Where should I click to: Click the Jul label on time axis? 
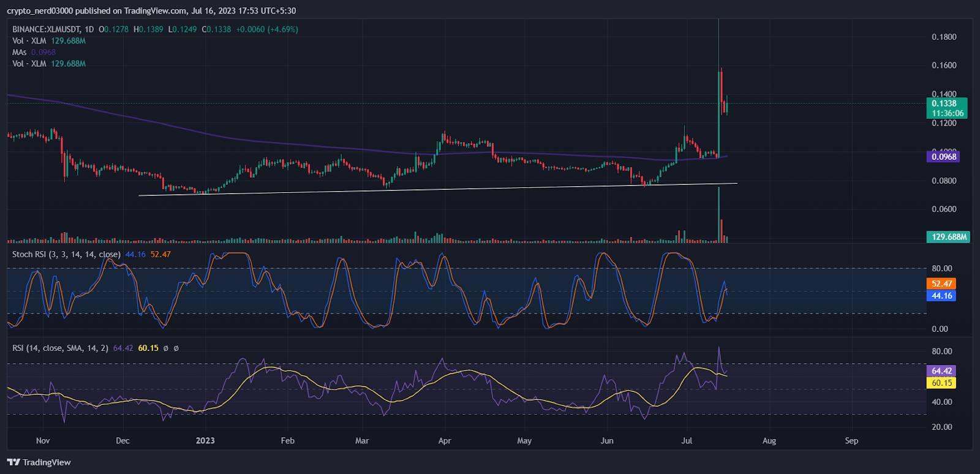pos(687,441)
